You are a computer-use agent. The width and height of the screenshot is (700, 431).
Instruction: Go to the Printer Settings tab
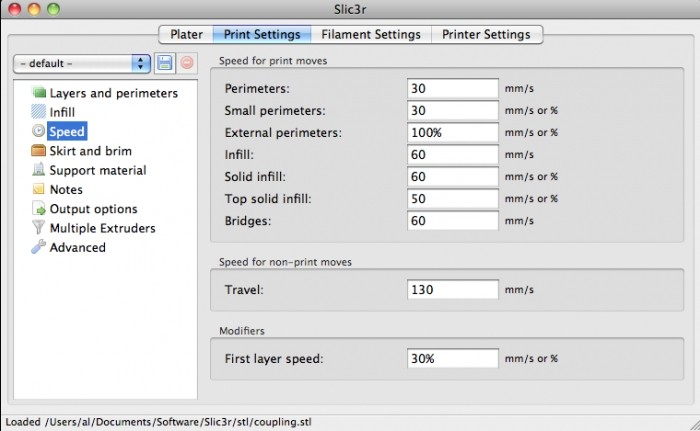coord(487,34)
